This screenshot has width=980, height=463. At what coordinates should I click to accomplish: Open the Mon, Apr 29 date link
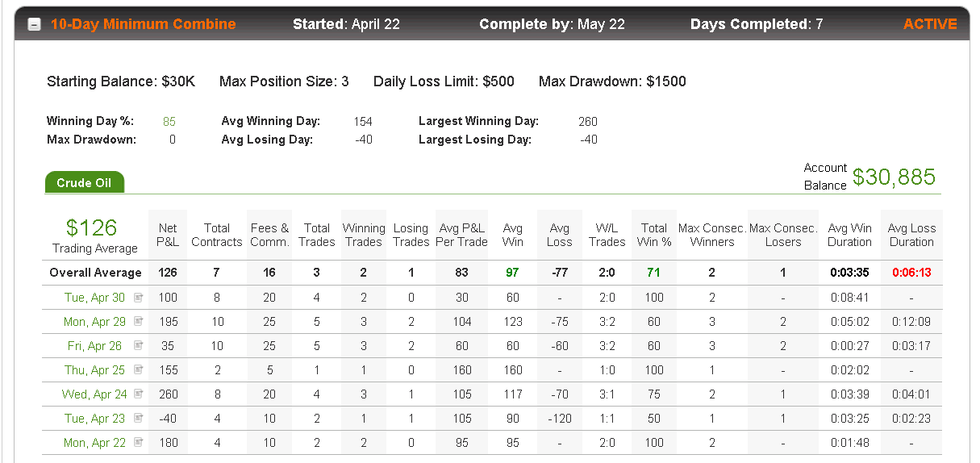coord(95,322)
